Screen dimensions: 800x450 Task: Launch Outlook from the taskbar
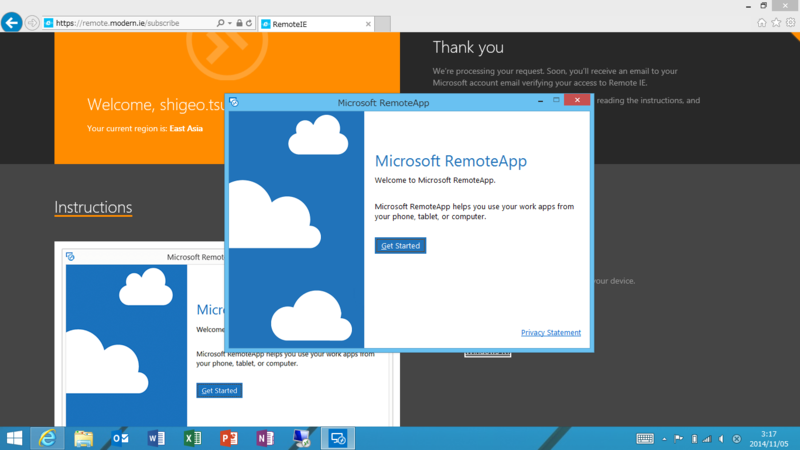(x=120, y=438)
